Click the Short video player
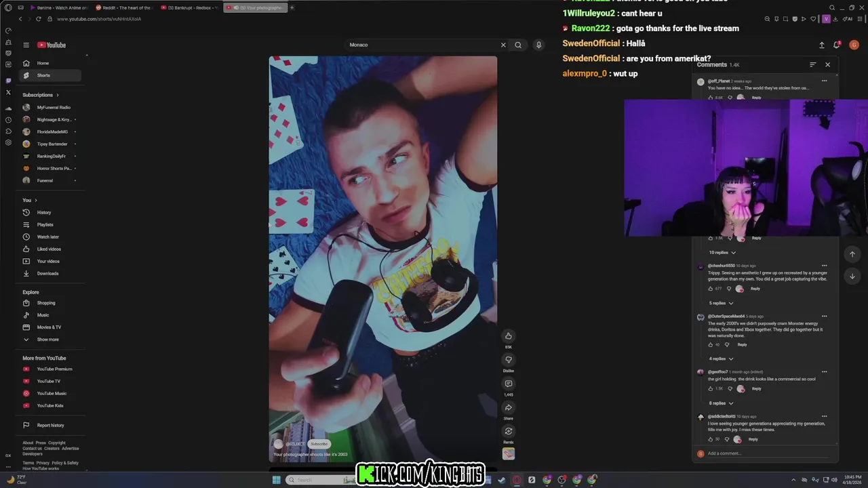The image size is (868, 488). 383,260
